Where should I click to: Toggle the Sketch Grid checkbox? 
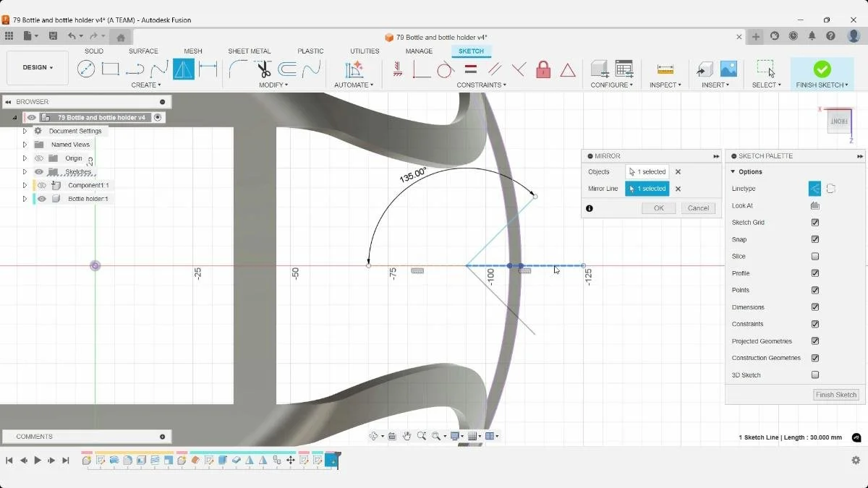[x=815, y=223]
